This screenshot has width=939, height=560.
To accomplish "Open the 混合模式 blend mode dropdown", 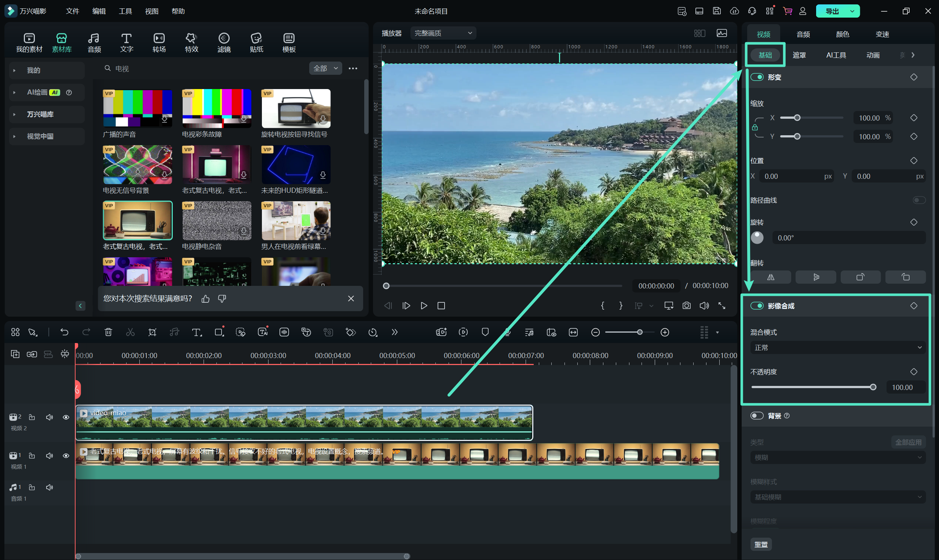I will click(837, 347).
